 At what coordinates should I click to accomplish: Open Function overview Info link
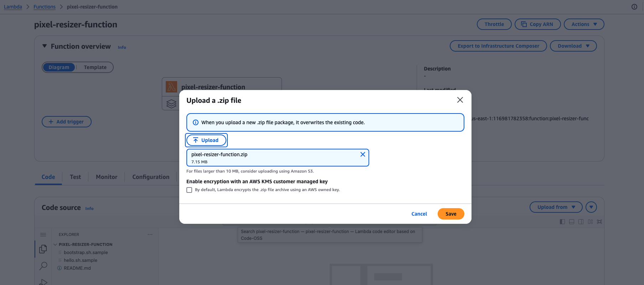(x=122, y=47)
